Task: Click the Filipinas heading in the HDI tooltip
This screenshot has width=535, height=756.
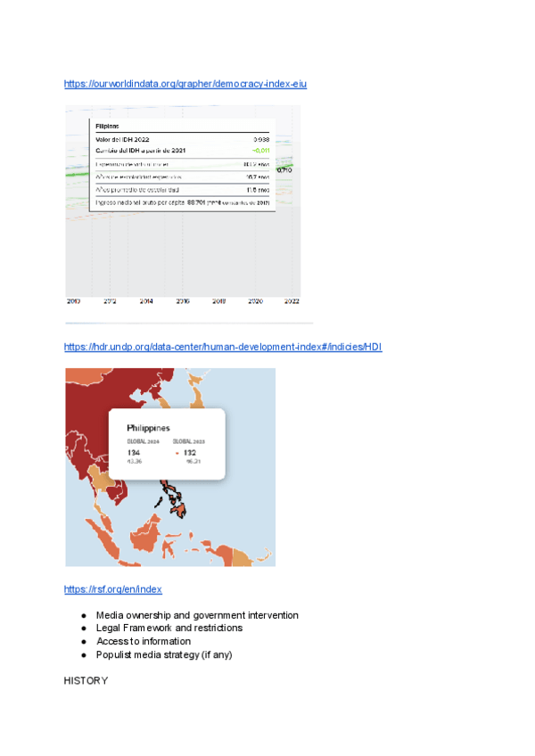Action: [110, 127]
